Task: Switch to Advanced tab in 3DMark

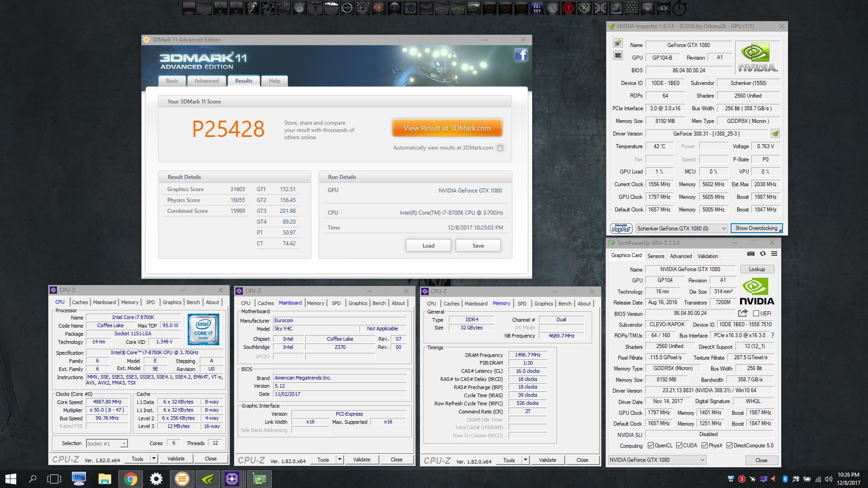Action: pos(207,81)
